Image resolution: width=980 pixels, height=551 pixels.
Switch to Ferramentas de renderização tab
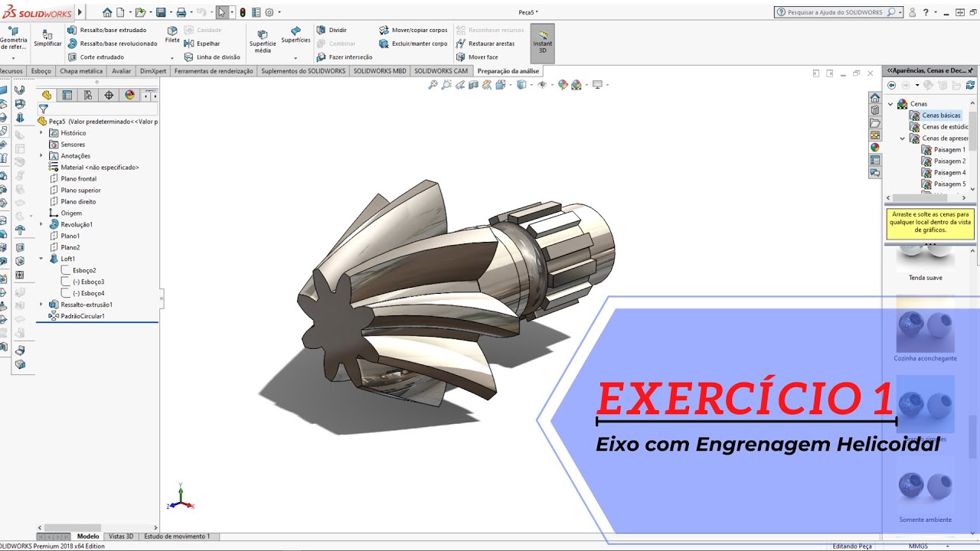point(214,71)
